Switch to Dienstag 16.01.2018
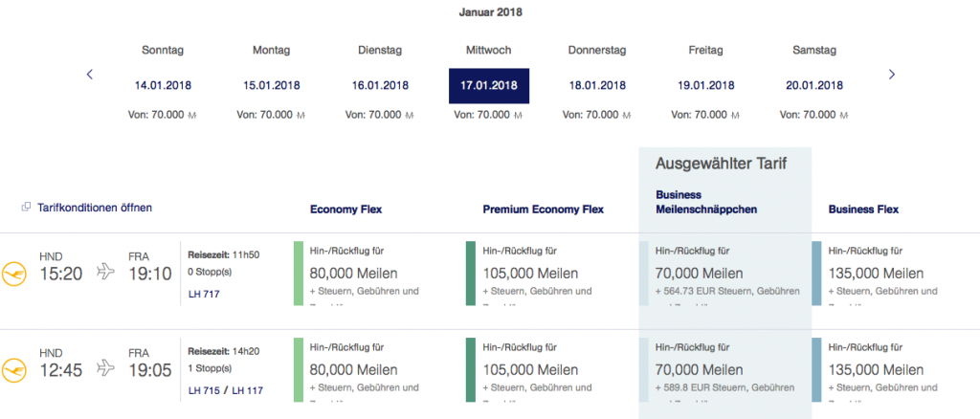Screen dimensions: 980x419 [x=380, y=84]
